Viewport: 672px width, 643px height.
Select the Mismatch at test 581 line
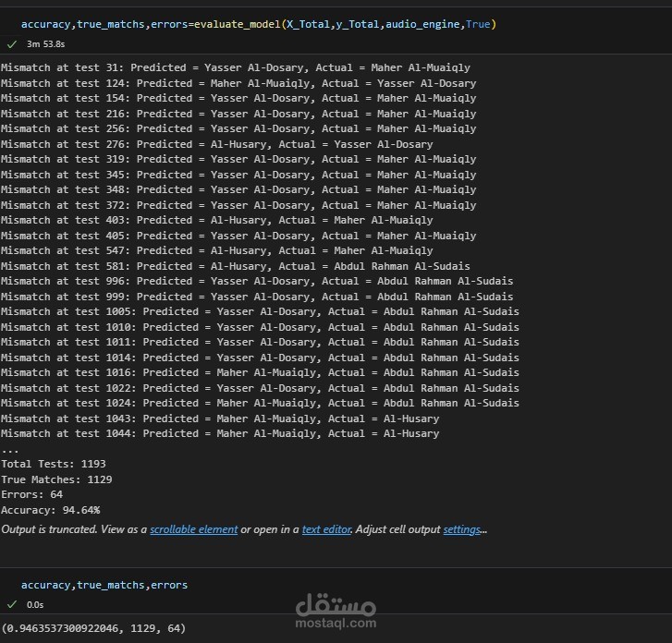coord(236,265)
